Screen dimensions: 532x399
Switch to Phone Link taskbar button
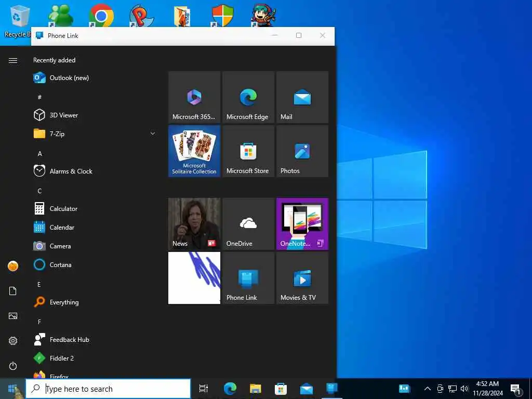coord(332,389)
